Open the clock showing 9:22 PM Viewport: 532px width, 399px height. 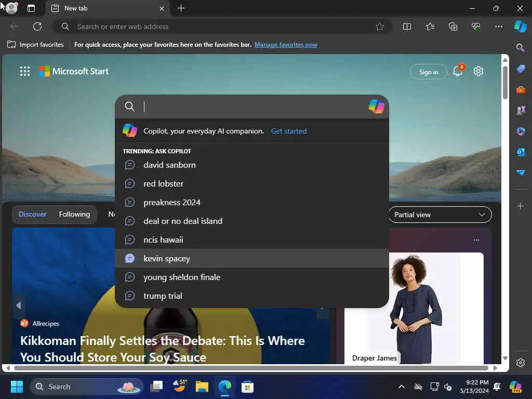(x=474, y=387)
